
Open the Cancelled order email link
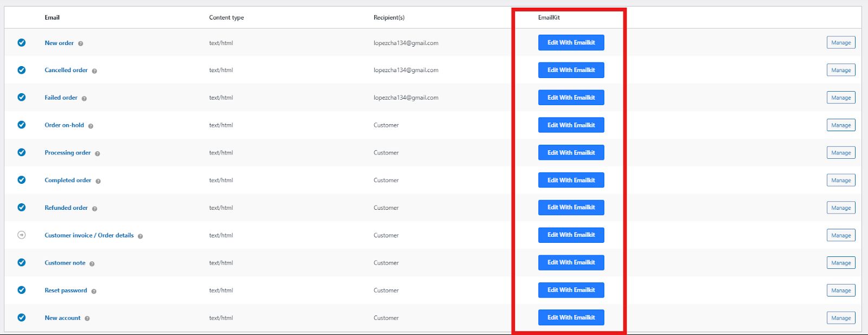click(66, 70)
